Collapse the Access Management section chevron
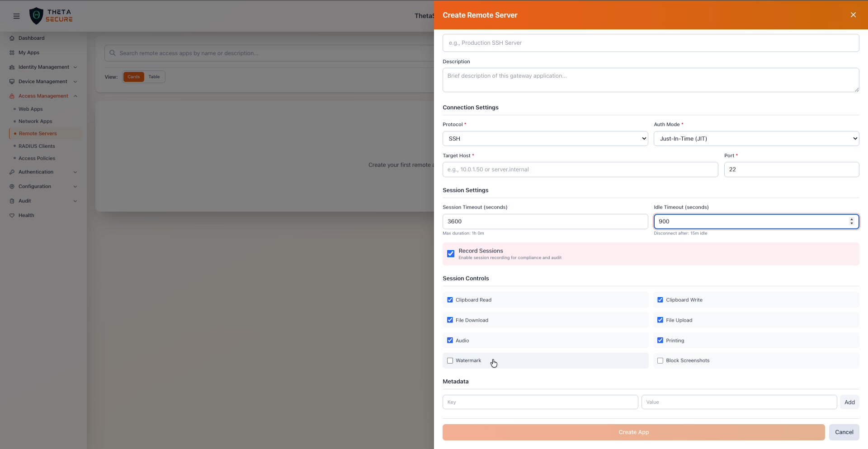The image size is (868, 449). tap(75, 96)
